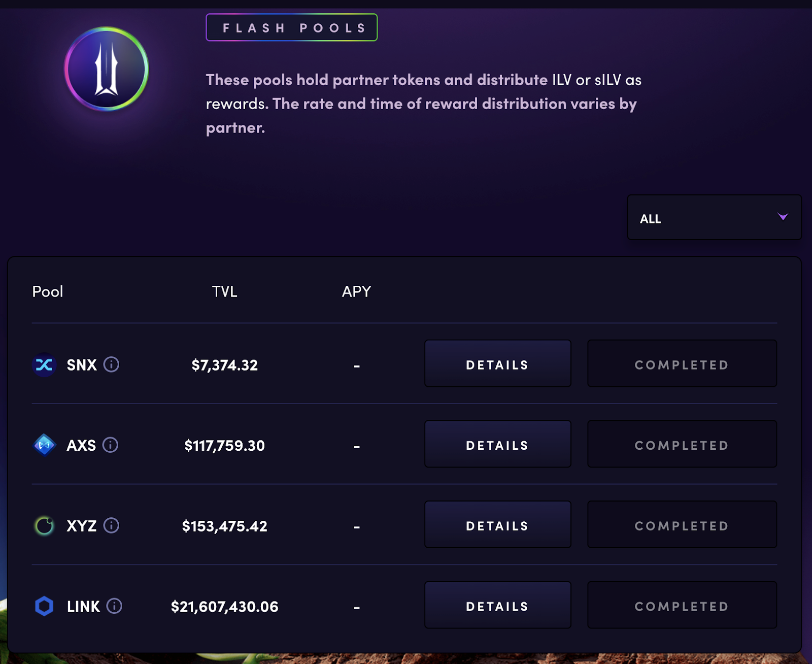Select the SNX token icon

44,364
